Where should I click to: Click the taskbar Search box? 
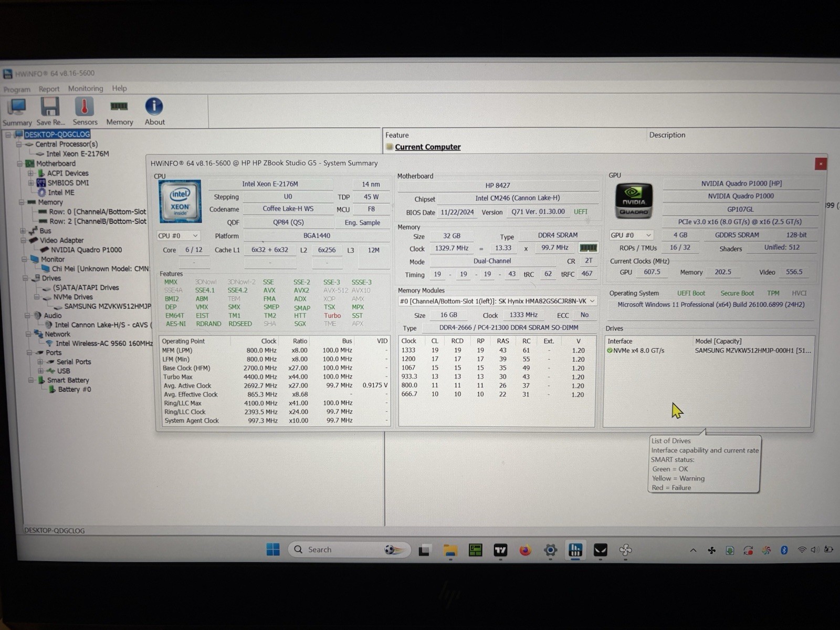click(349, 550)
